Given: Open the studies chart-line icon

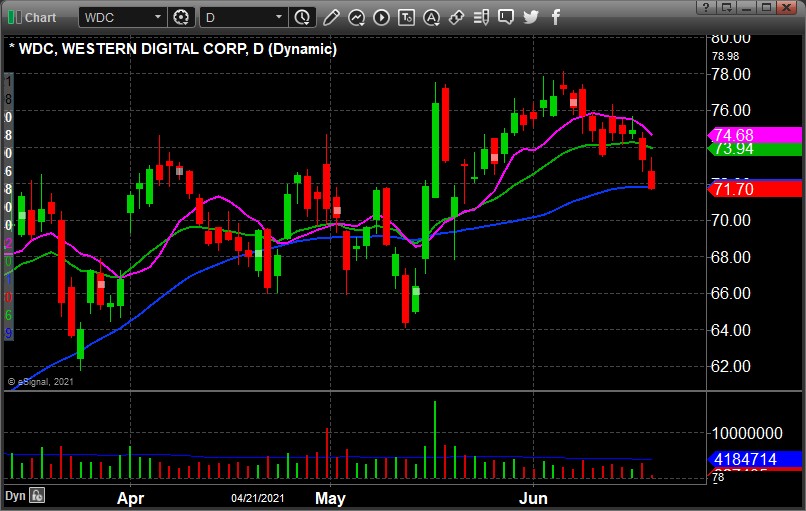Looking at the screenshot, I should click(x=356, y=17).
